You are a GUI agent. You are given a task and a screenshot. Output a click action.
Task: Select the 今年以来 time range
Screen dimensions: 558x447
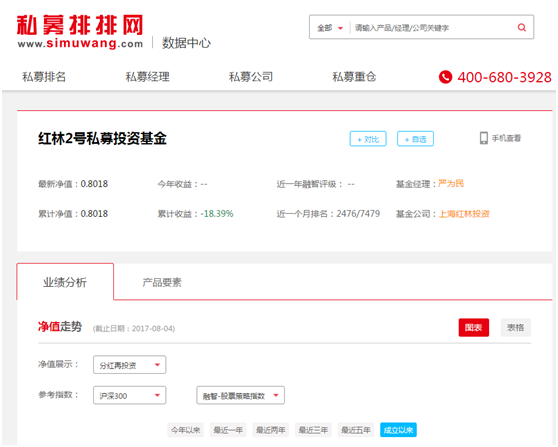click(186, 430)
